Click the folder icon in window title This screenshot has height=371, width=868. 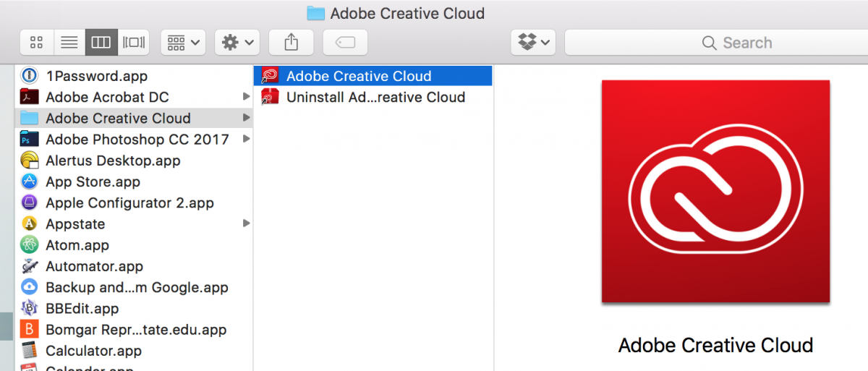click(315, 12)
